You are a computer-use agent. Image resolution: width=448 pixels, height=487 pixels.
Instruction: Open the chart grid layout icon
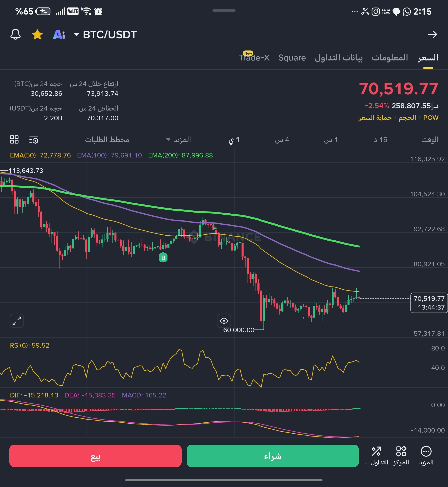(x=14, y=140)
